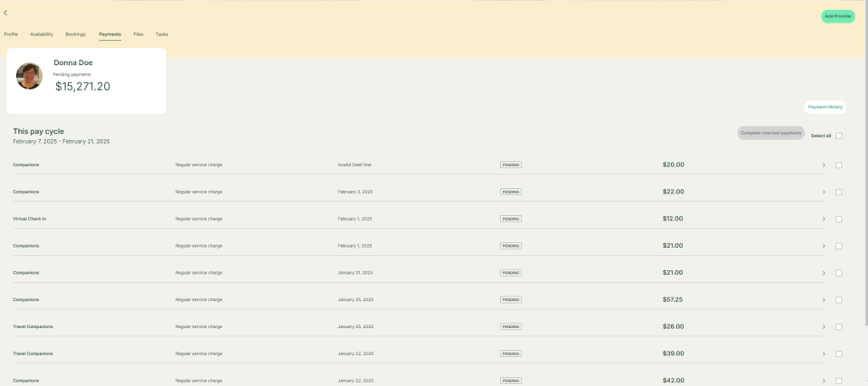Click the Add Provider button
The height and width of the screenshot is (386, 868).
coord(837,16)
